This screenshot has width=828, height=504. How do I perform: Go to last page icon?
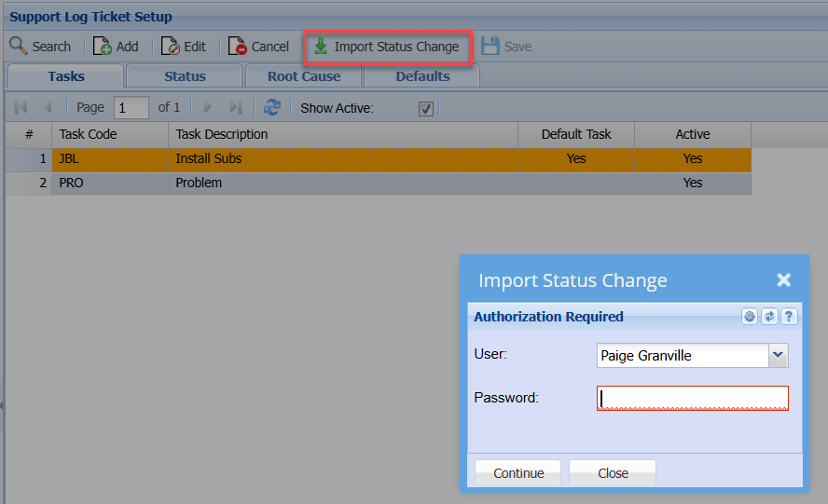point(236,108)
